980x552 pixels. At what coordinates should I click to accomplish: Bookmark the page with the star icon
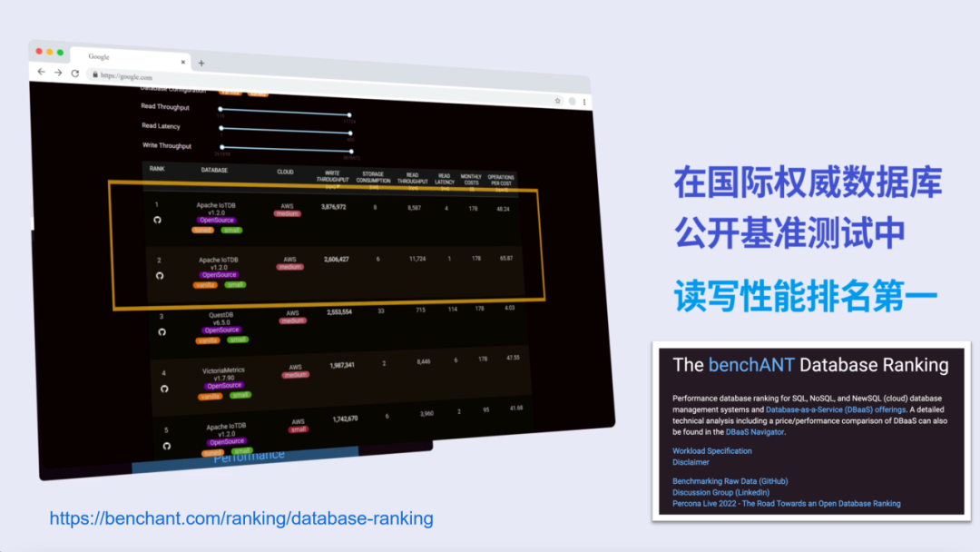[x=557, y=101]
